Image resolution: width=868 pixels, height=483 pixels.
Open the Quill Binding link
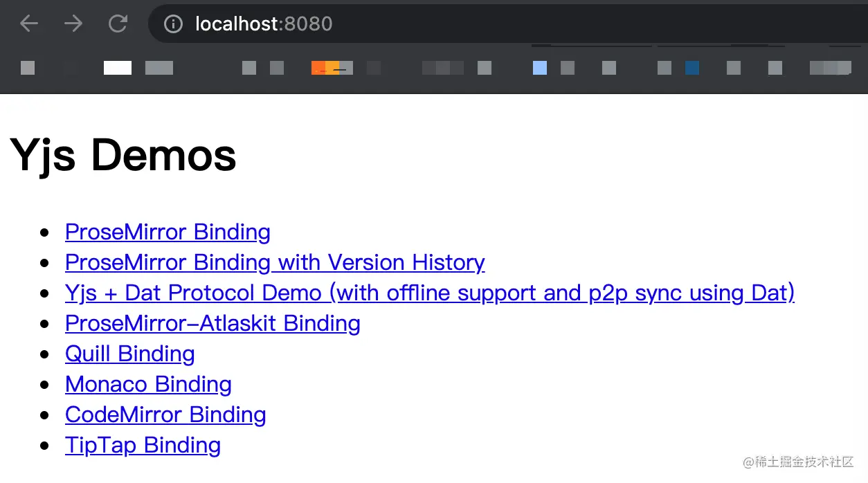click(129, 354)
